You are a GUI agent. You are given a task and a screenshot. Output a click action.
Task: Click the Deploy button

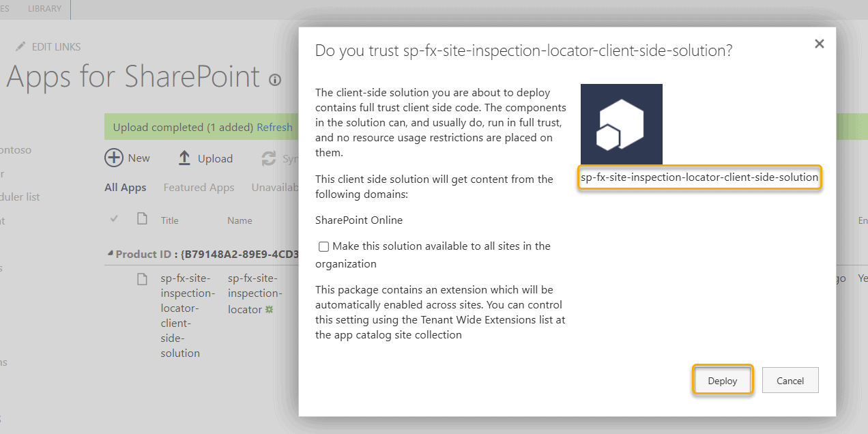(x=723, y=380)
